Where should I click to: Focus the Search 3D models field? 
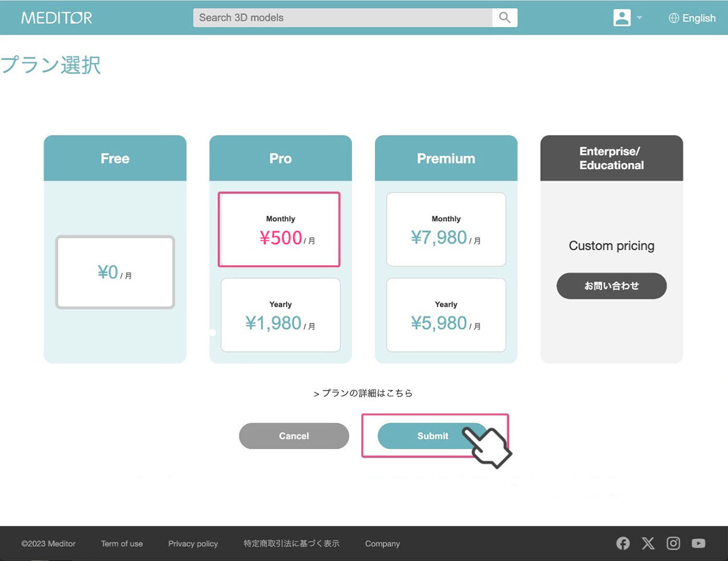(342, 18)
